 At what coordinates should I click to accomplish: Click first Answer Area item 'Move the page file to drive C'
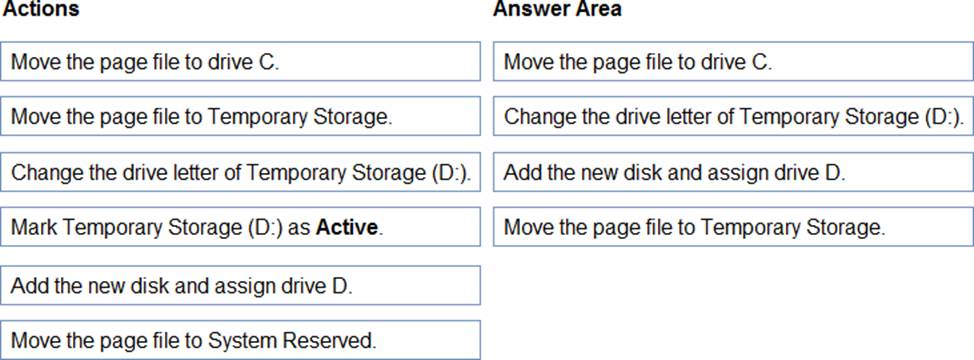click(x=733, y=61)
